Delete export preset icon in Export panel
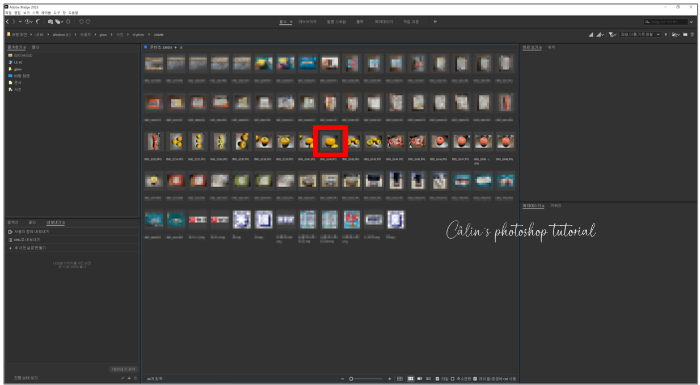700x385 pixels. coord(135,378)
